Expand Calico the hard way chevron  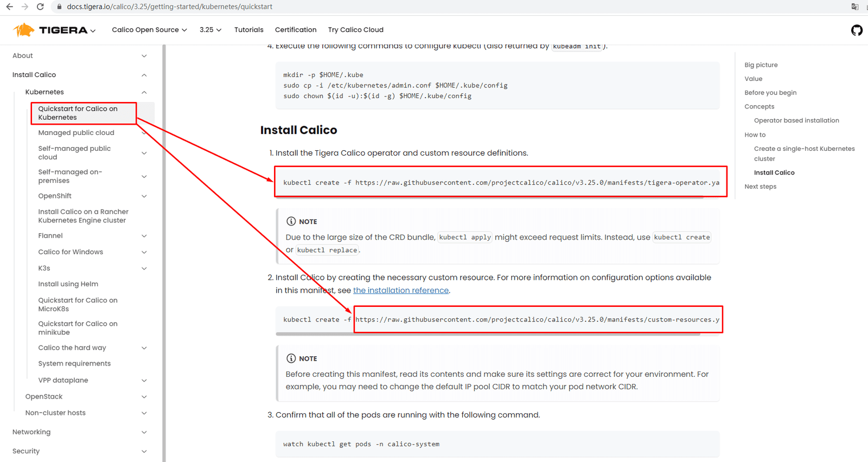[144, 348]
